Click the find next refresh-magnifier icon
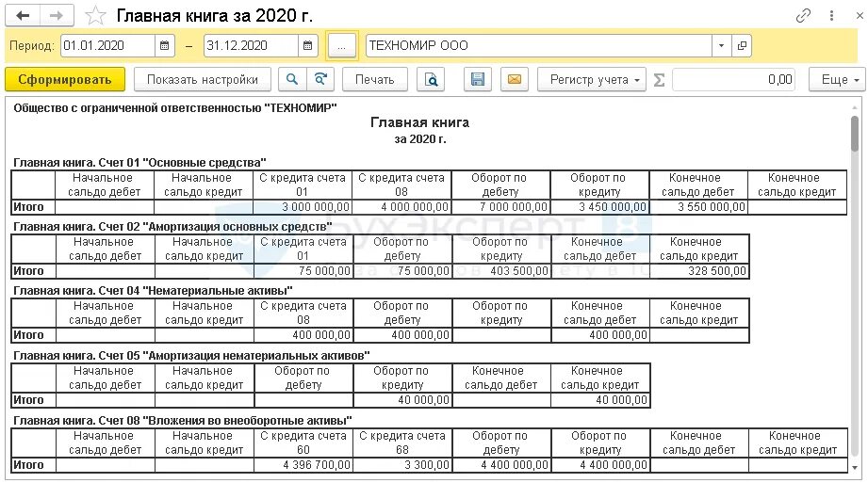The height and width of the screenshot is (483, 868). pos(320,80)
